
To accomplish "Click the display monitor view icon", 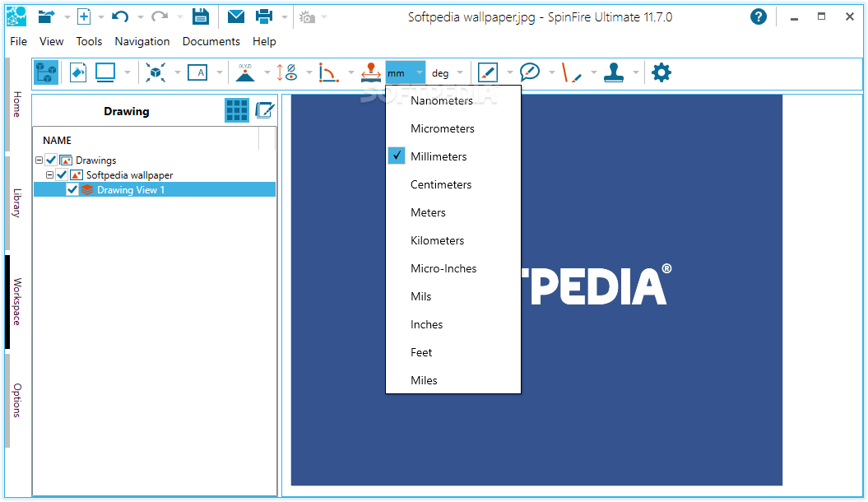I will tap(105, 72).
